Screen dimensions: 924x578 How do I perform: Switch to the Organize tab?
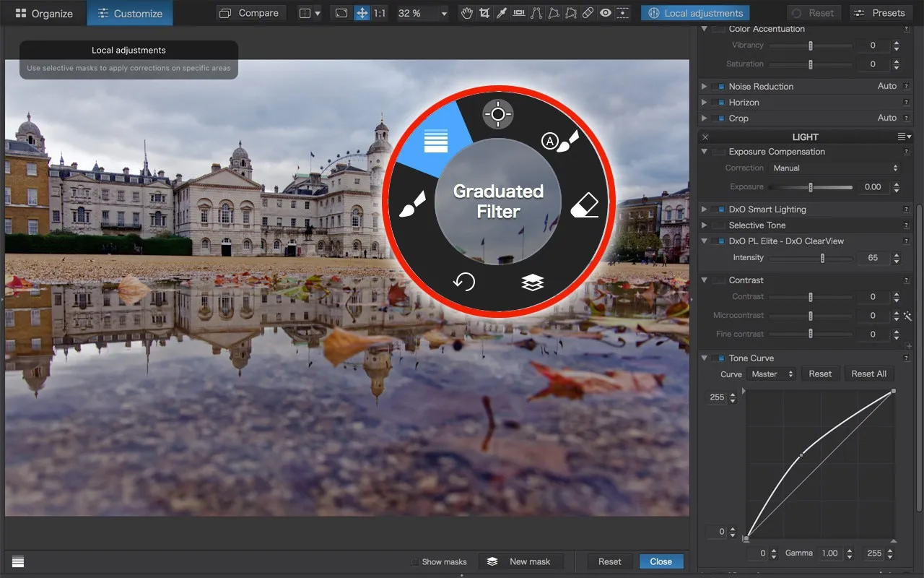[43, 13]
